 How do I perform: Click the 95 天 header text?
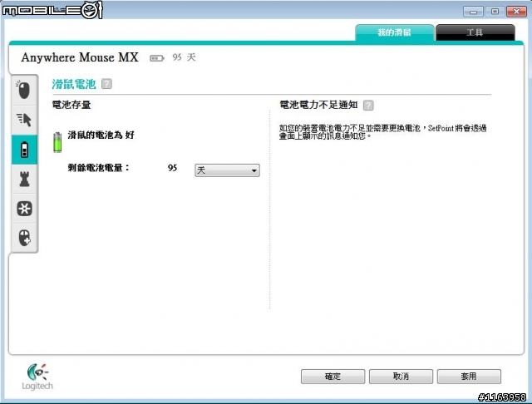coord(184,57)
